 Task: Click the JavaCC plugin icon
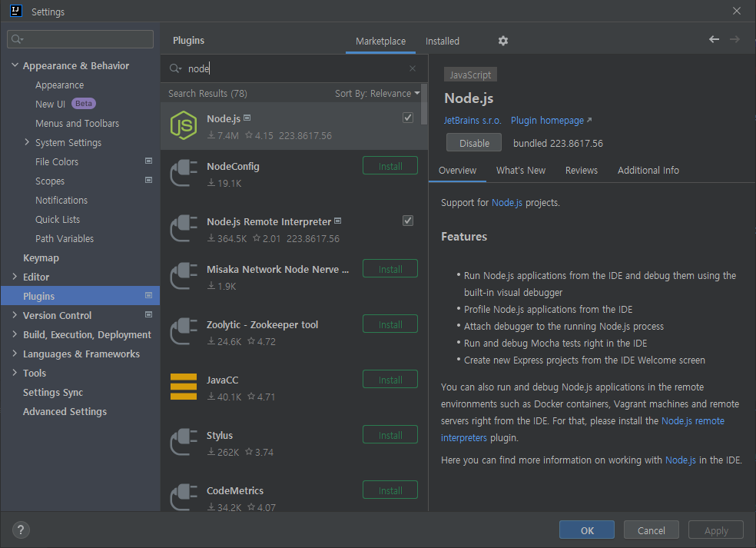pos(183,387)
